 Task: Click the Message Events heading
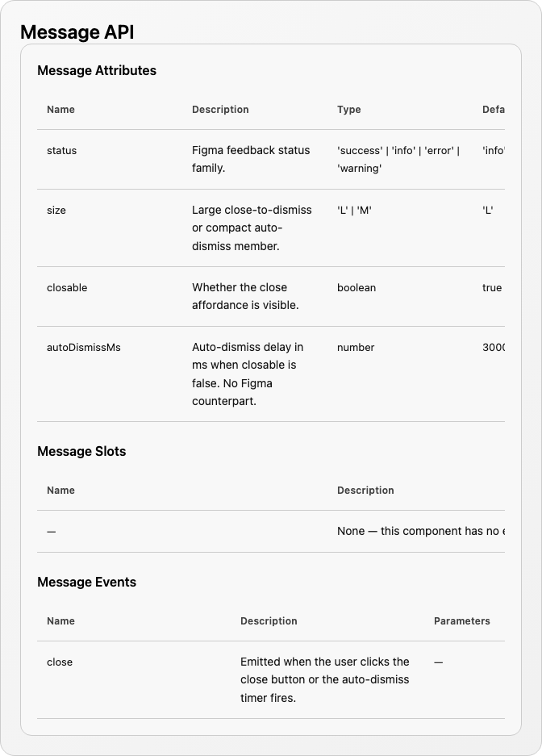coord(87,582)
